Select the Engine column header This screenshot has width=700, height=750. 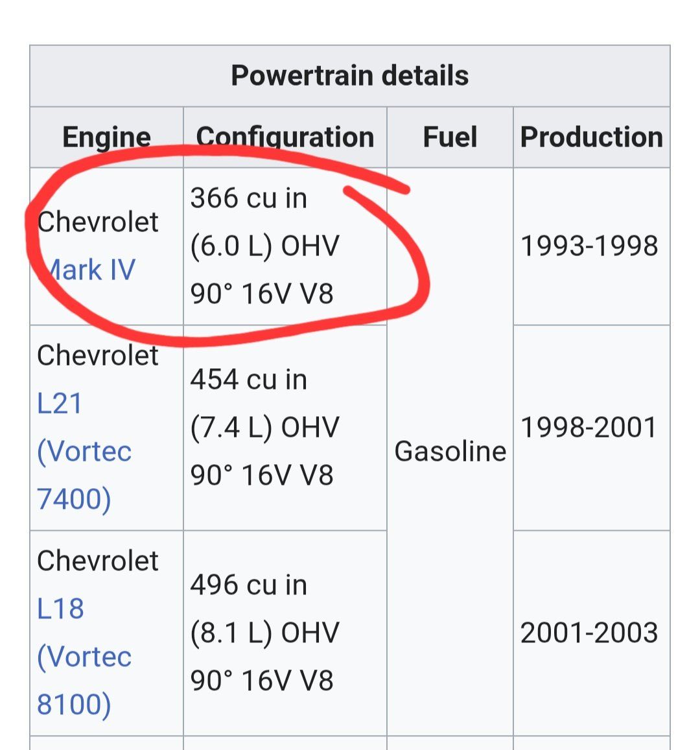pyautogui.click(x=106, y=137)
